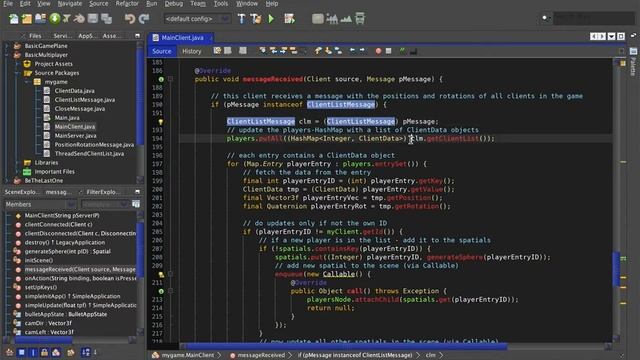Click the Blender-style orange logo icon

click(80, 19)
